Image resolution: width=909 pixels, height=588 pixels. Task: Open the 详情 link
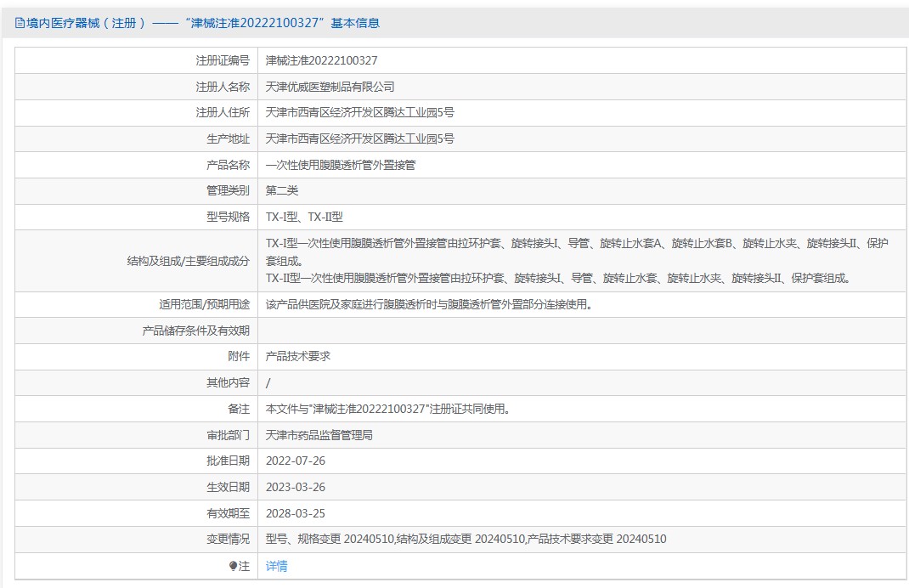tap(277, 566)
